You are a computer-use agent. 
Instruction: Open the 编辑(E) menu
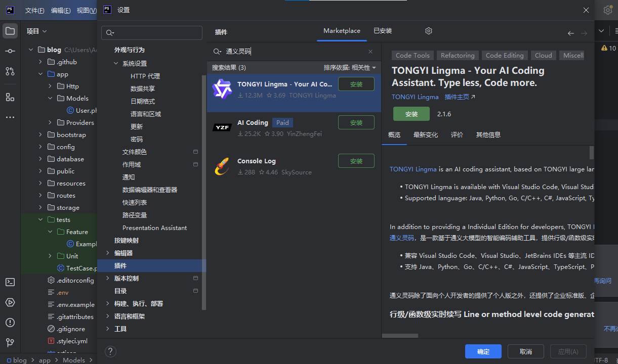pyautogui.click(x=61, y=10)
